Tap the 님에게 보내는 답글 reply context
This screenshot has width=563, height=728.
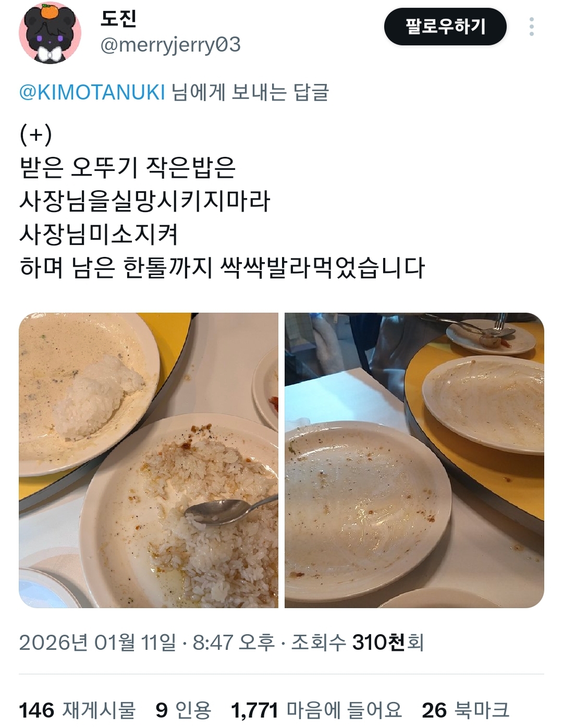click(x=250, y=92)
